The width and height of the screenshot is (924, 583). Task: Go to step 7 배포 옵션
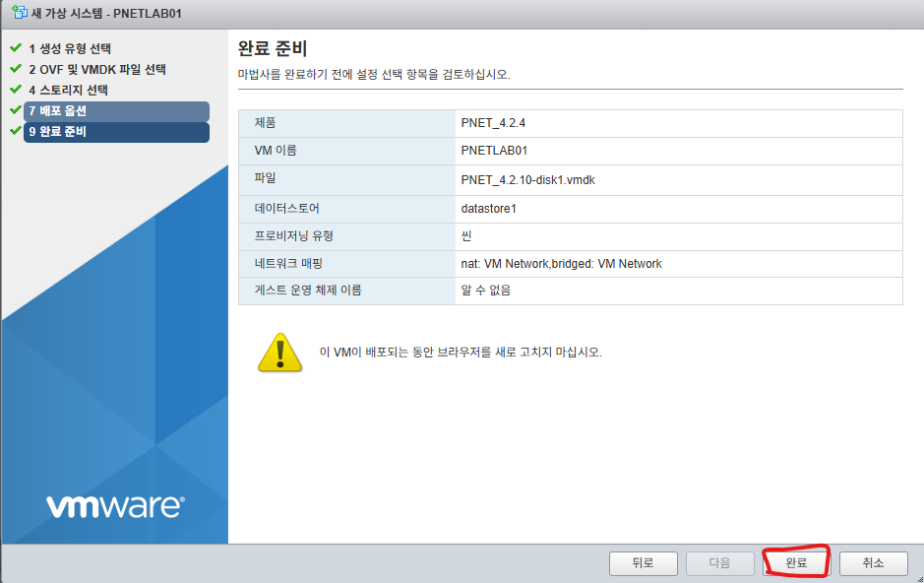click(x=116, y=111)
